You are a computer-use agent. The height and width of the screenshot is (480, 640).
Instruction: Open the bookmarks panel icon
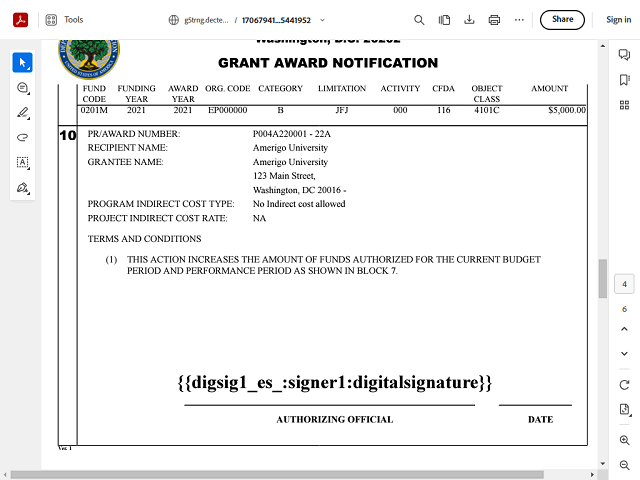coord(624,80)
